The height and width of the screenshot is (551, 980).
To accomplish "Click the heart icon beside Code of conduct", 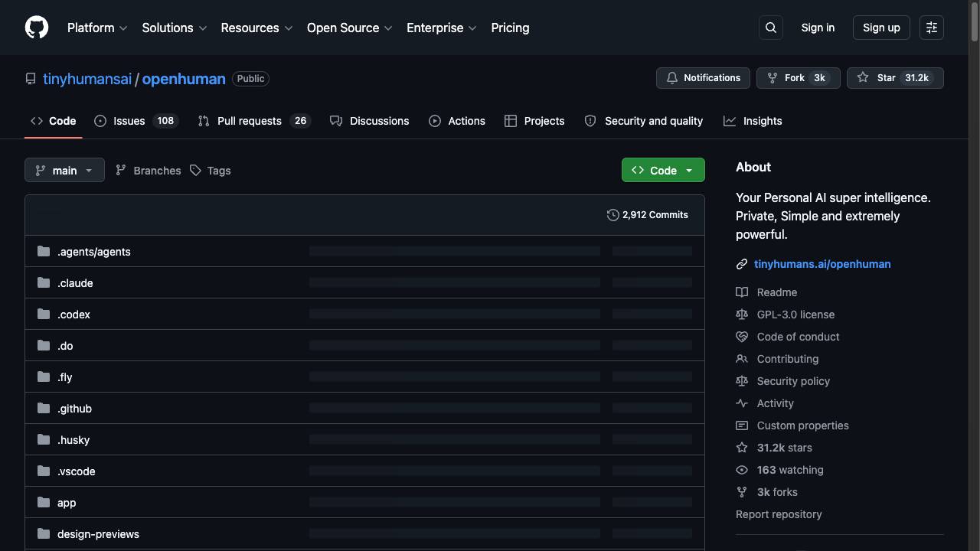I will (742, 337).
